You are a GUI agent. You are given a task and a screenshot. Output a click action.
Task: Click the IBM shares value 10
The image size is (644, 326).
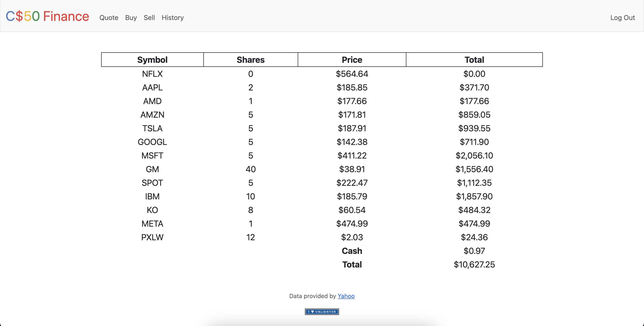pos(250,196)
